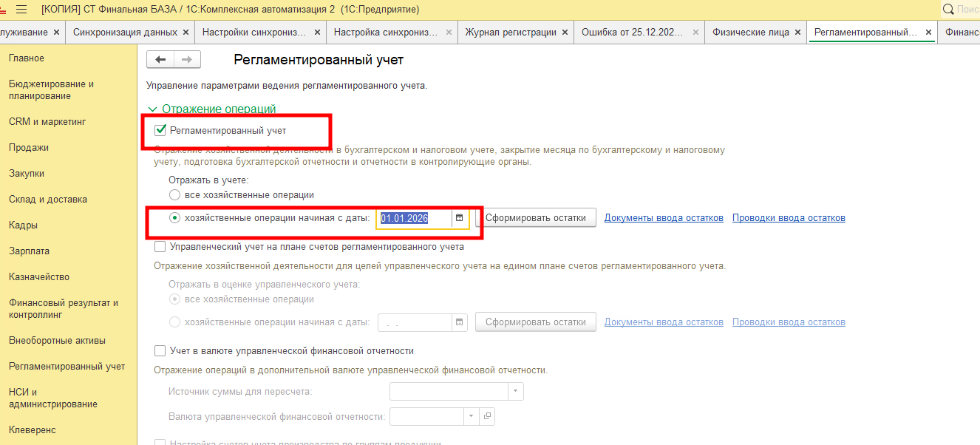Open the main hamburger menu icon
This screenshot has height=445, width=980.
[21, 10]
